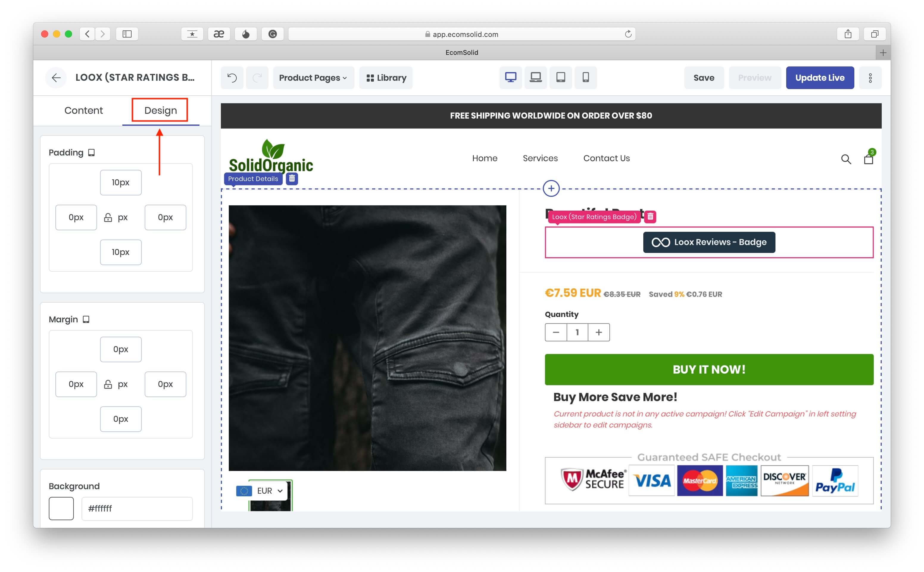Change the margin unit px selector
This screenshot has width=924, height=572.
pos(123,384)
